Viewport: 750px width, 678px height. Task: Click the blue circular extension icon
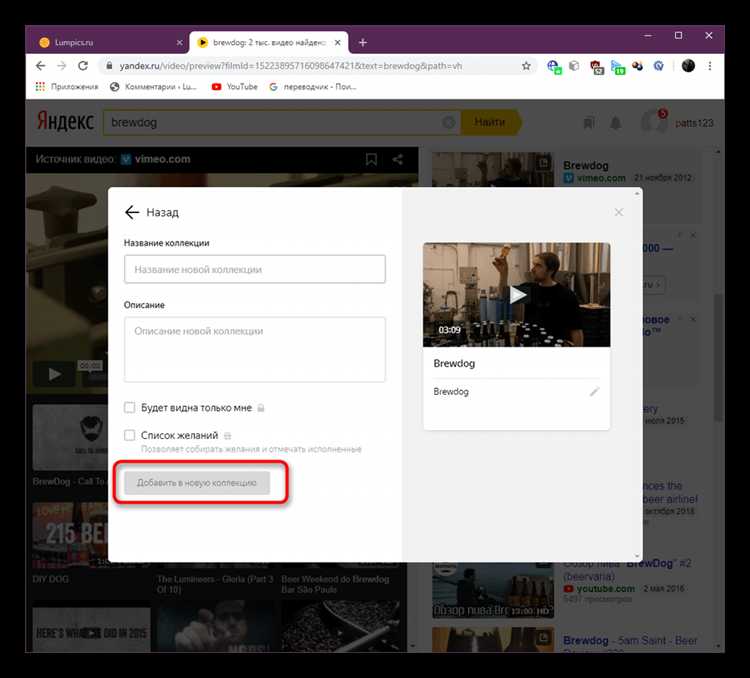[x=659, y=66]
